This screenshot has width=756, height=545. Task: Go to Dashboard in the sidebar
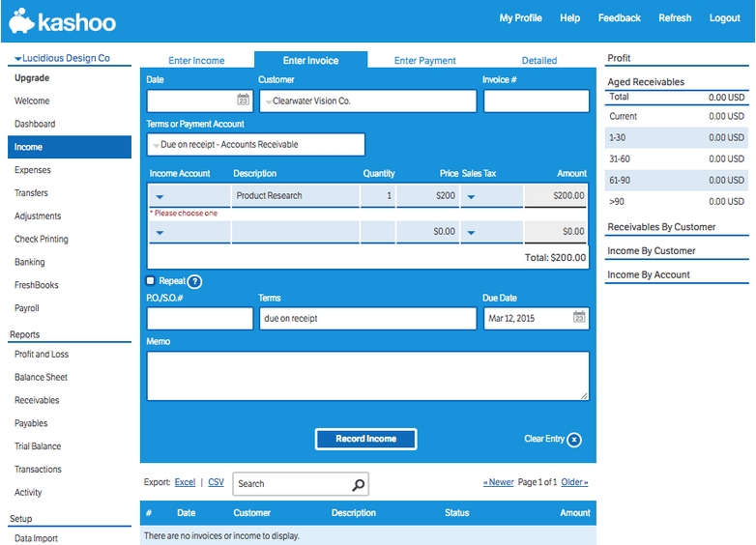click(35, 125)
